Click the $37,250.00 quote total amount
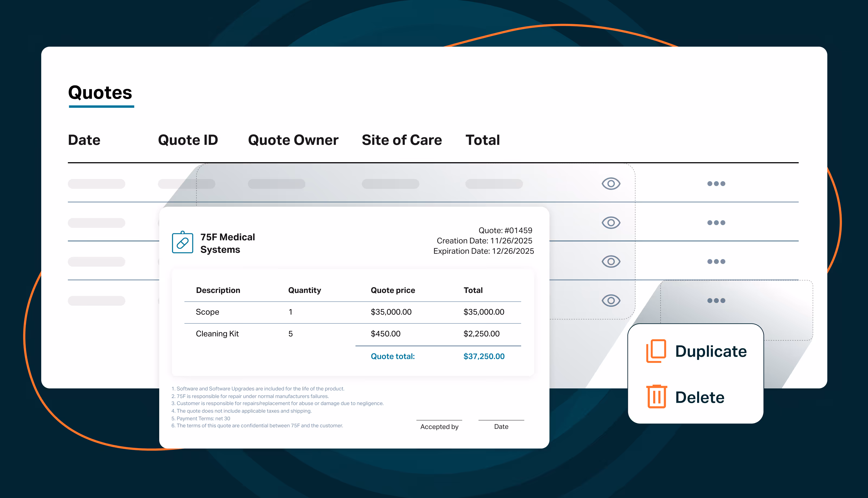This screenshot has width=868, height=498. (484, 356)
